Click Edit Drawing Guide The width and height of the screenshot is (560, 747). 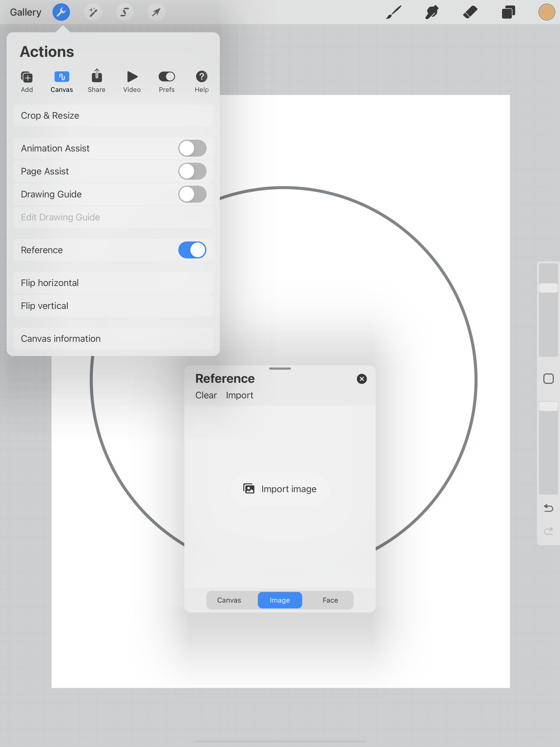pyautogui.click(x=113, y=217)
